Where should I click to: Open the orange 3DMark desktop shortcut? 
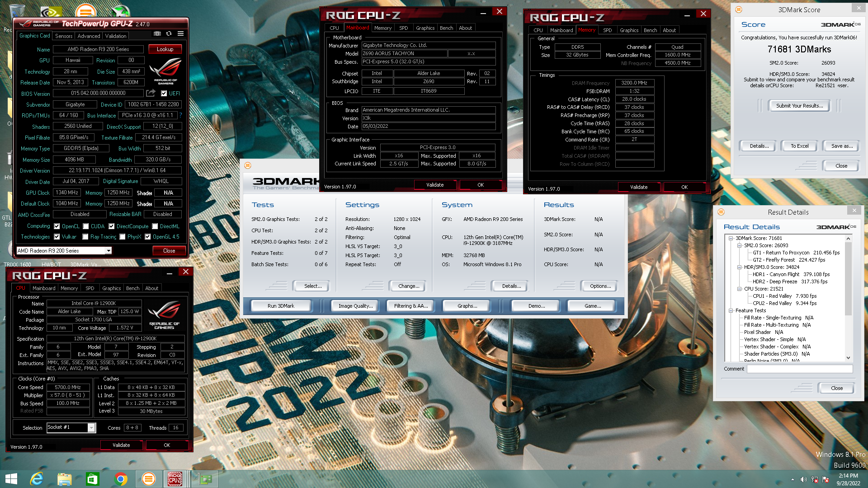(x=85, y=11)
